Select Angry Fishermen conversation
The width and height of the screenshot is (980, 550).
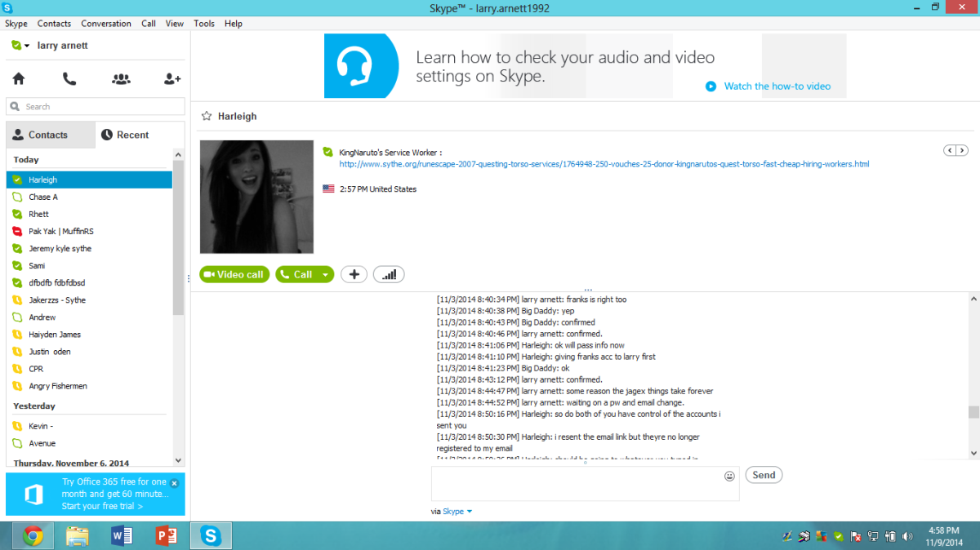coord(89,386)
